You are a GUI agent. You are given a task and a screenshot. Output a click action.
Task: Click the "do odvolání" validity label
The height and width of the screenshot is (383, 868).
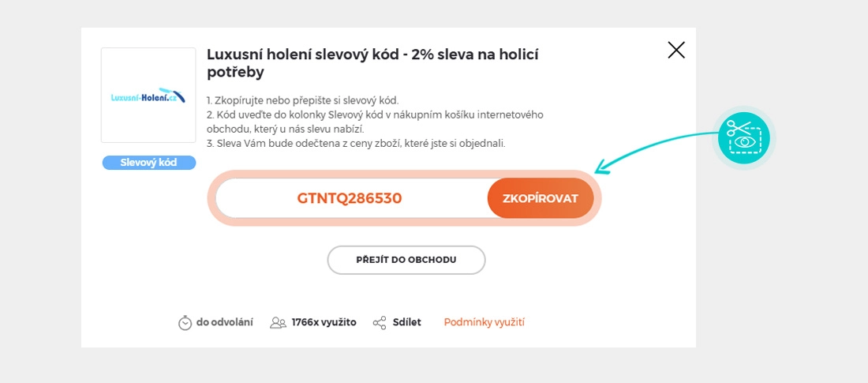click(x=225, y=322)
